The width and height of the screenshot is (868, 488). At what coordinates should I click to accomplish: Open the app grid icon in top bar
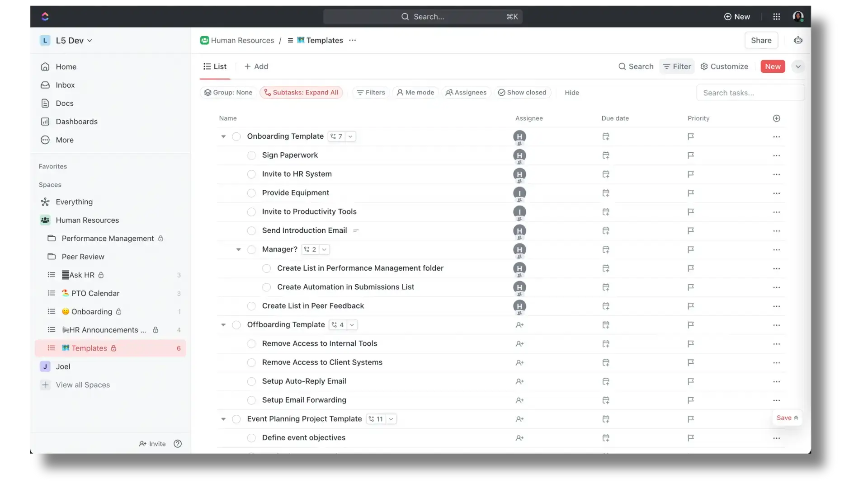tap(776, 17)
